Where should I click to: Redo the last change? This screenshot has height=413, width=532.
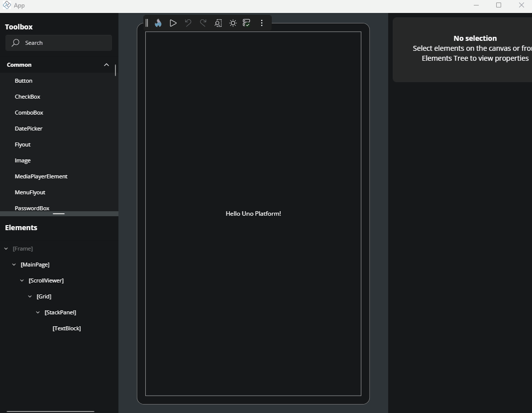click(203, 22)
